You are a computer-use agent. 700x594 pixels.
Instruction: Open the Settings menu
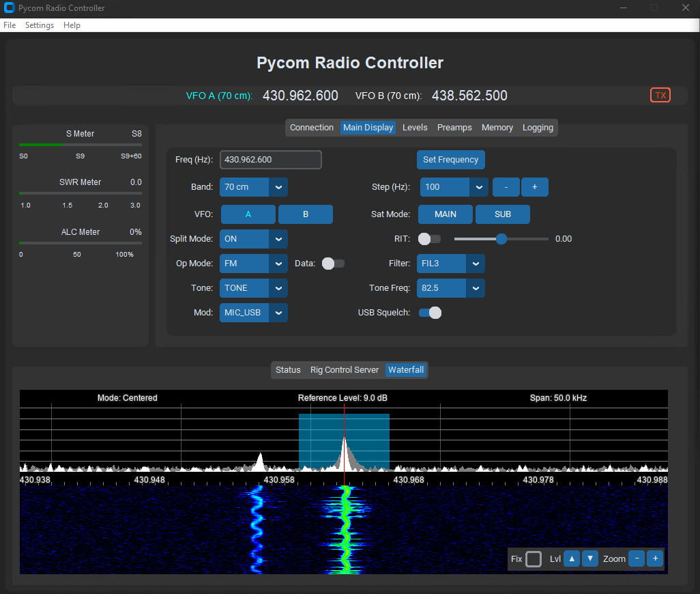(39, 25)
